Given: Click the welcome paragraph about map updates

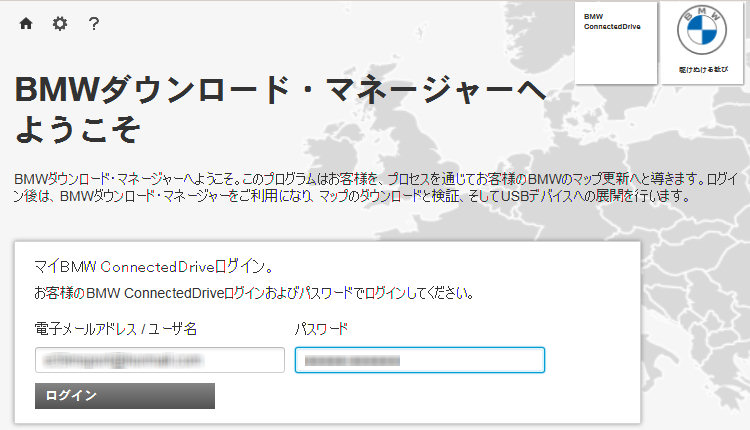Looking at the screenshot, I should tap(375, 187).
